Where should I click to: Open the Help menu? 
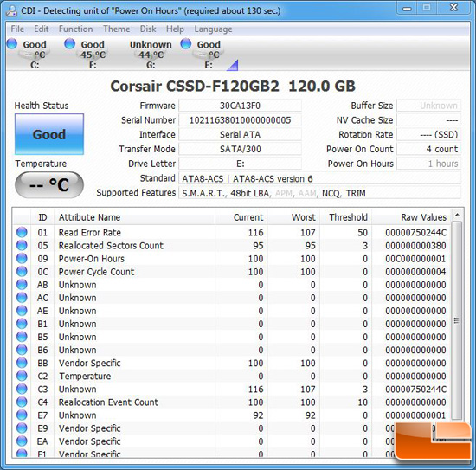pyautogui.click(x=175, y=29)
